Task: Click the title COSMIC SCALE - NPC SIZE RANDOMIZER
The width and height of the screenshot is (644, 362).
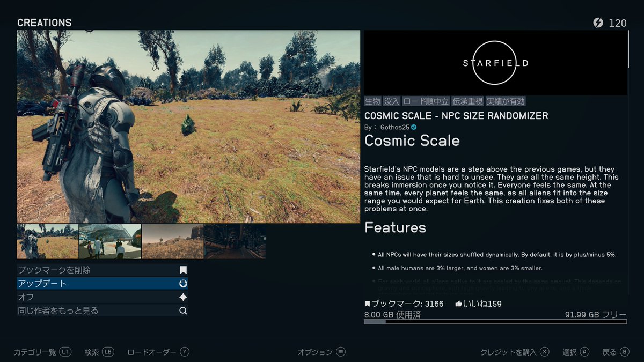Action: (x=456, y=116)
